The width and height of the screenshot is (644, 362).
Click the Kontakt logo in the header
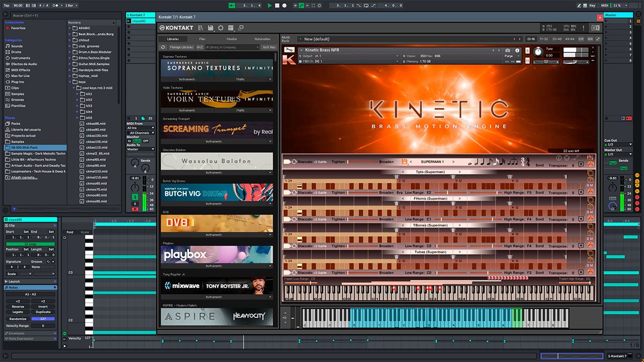[x=175, y=28]
